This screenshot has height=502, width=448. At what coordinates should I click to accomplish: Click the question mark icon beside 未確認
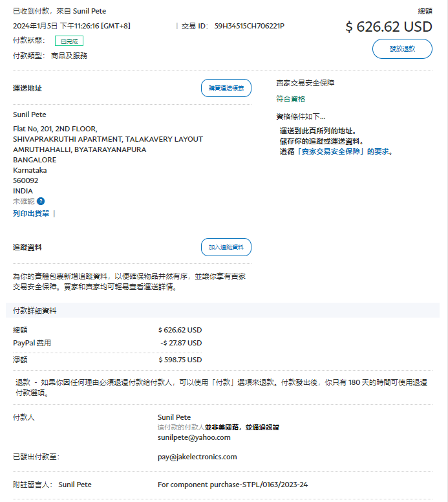click(x=41, y=201)
